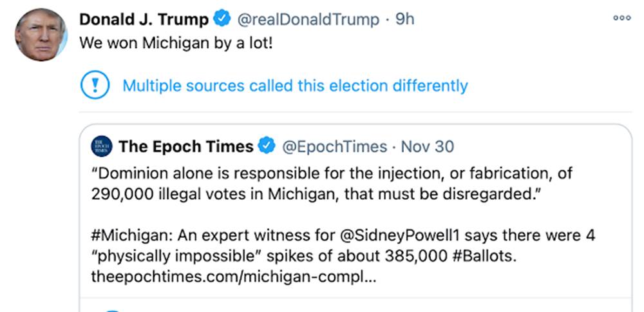Click The Epoch Times round logo icon
The image size is (644, 312).
102,147
